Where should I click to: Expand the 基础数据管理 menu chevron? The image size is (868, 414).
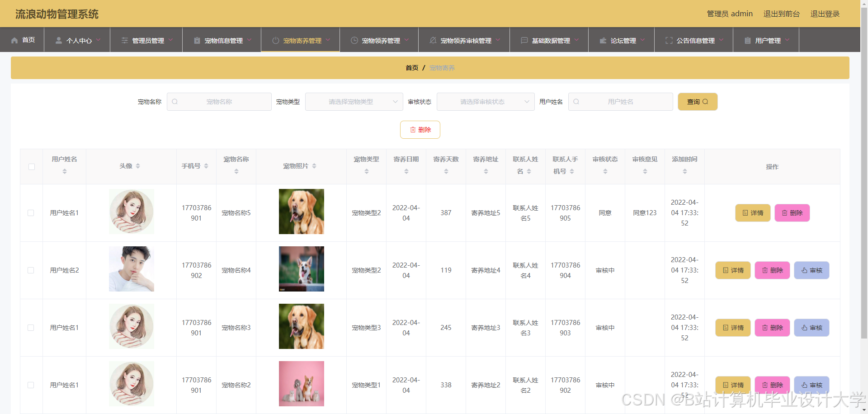(577, 40)
